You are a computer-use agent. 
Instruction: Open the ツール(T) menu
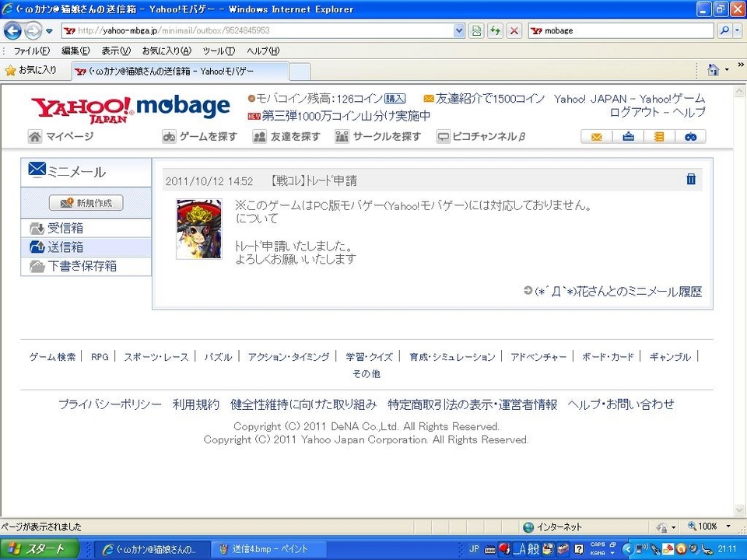[x=219, y=51]
